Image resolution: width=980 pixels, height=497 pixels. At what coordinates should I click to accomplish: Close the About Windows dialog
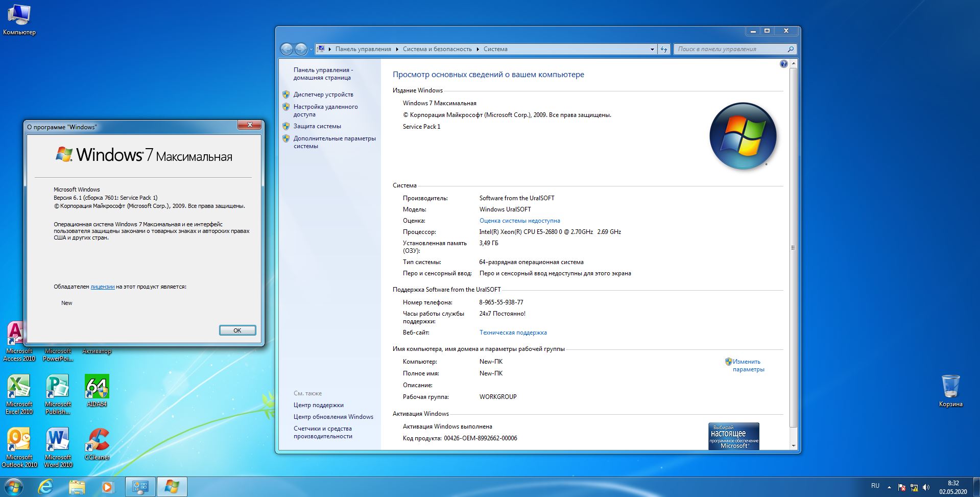pos(250,125)
